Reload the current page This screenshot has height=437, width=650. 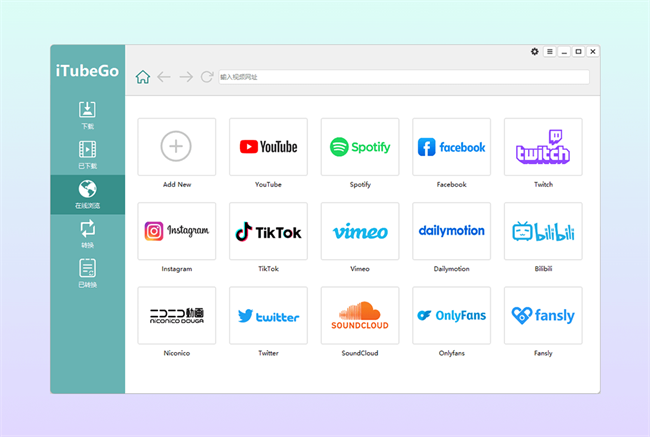(x=207, y=77)
